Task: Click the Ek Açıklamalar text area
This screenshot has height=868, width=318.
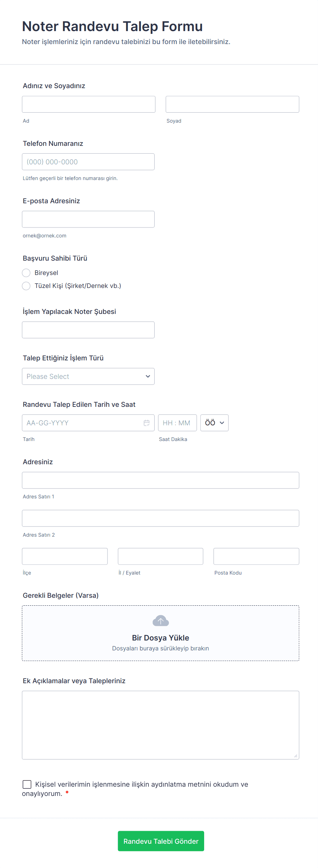Action: [x=160, y=725]
